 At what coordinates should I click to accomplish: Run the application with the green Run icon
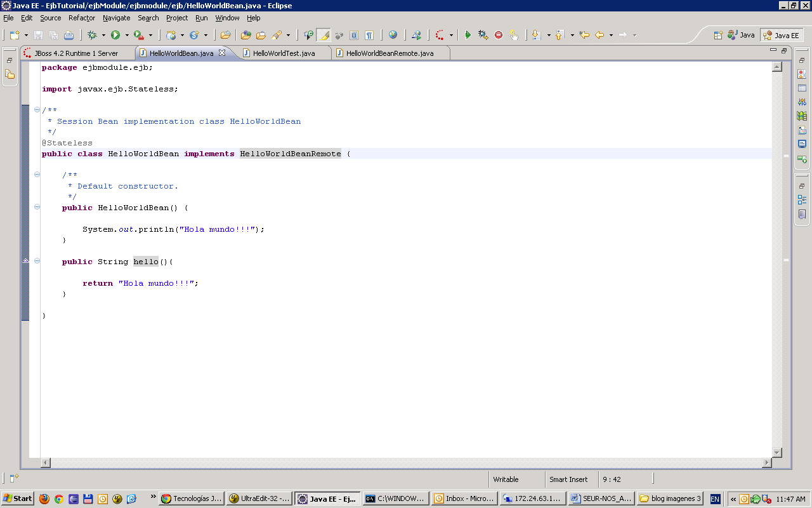(115, 35)
